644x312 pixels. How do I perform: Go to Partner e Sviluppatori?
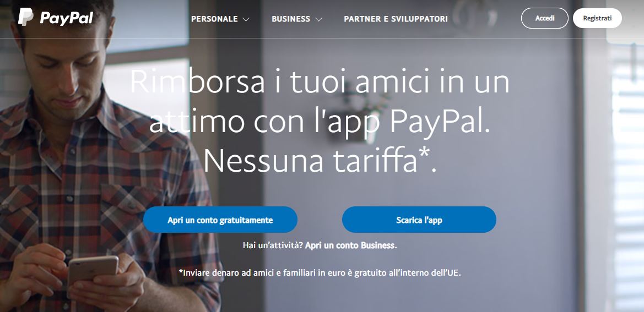[x=396, y=19]
